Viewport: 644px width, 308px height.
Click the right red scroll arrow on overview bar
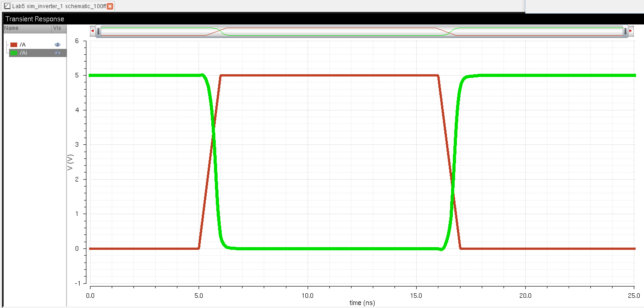click(631, 31)
